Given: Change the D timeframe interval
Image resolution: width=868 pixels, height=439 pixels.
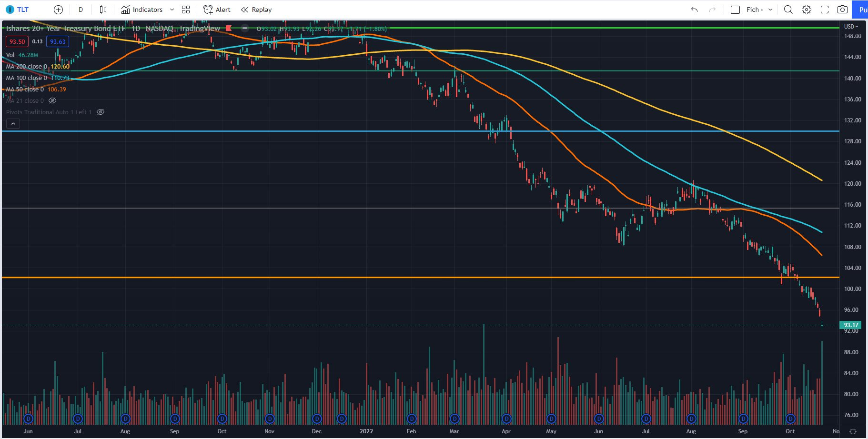Looking at the screenshot, I should [81, 10].
